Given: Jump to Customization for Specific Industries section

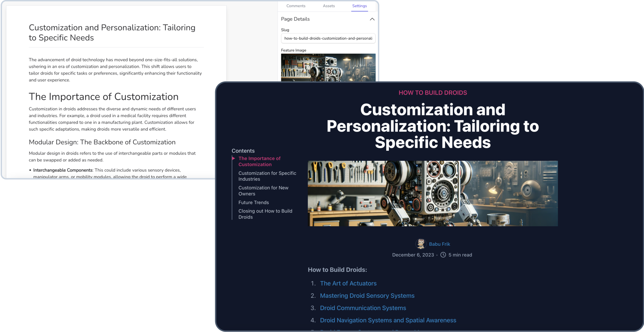Looking at the screenshot, I should [267, 176].
